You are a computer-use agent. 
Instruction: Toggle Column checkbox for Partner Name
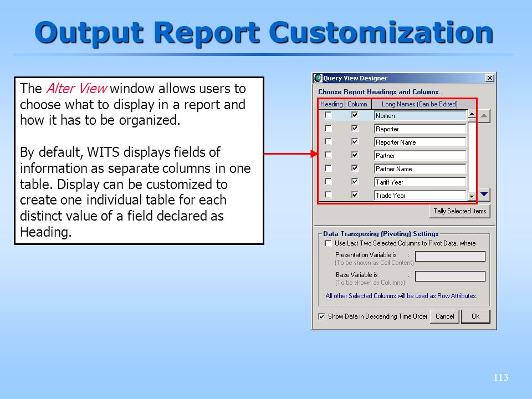[x=355, y=168]
